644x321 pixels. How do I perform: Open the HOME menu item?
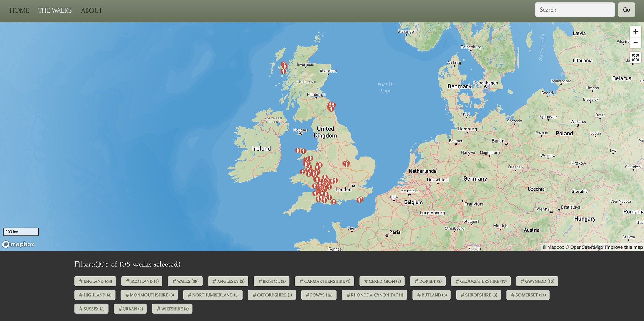[19, 10]
